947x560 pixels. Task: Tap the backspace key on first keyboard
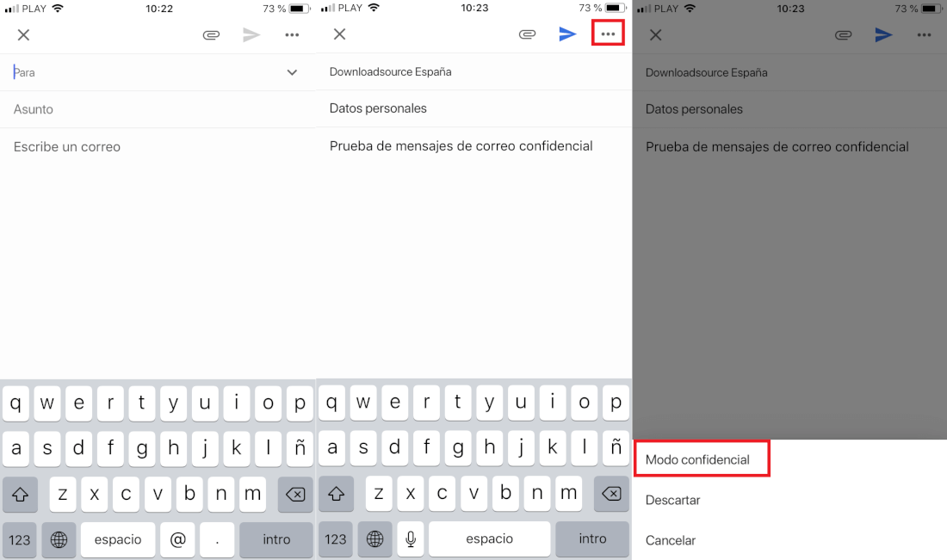295,495
